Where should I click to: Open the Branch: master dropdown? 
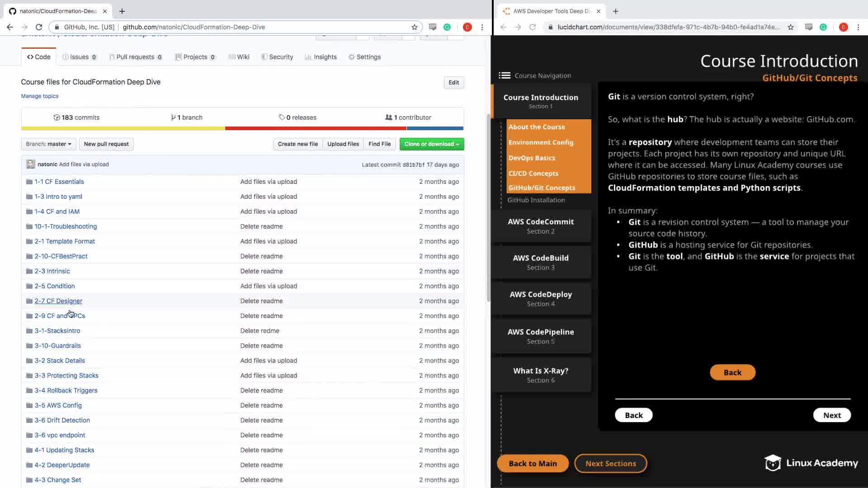tap(48, 144)
